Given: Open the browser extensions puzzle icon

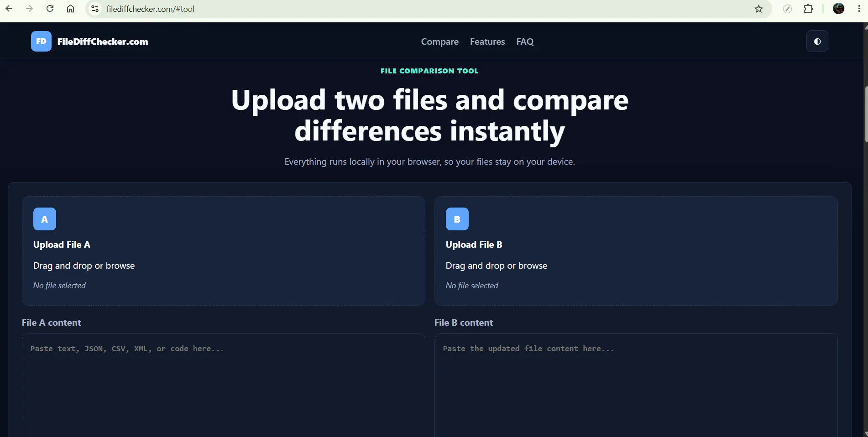Looking at the screenshot, I should point(808,9).
